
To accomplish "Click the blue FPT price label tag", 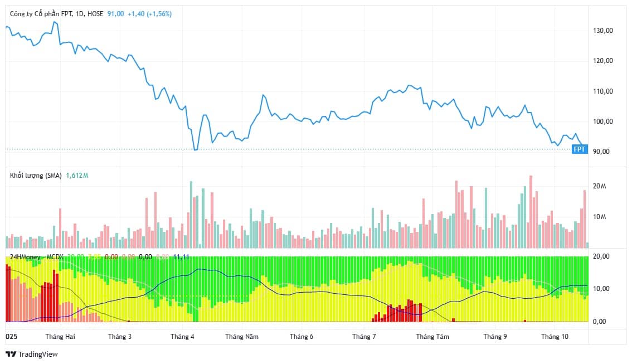I will click(580, 149).
